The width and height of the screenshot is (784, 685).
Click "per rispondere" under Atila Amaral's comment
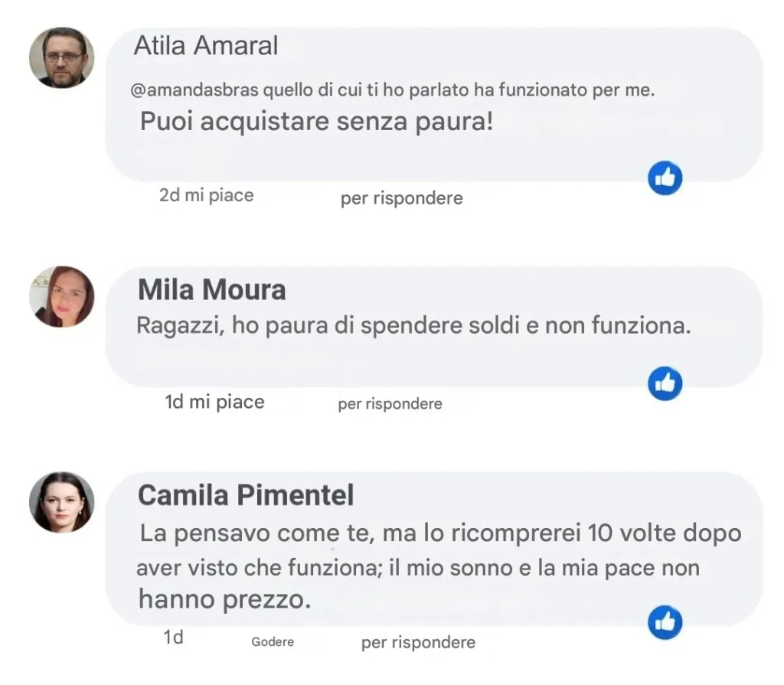401,199
